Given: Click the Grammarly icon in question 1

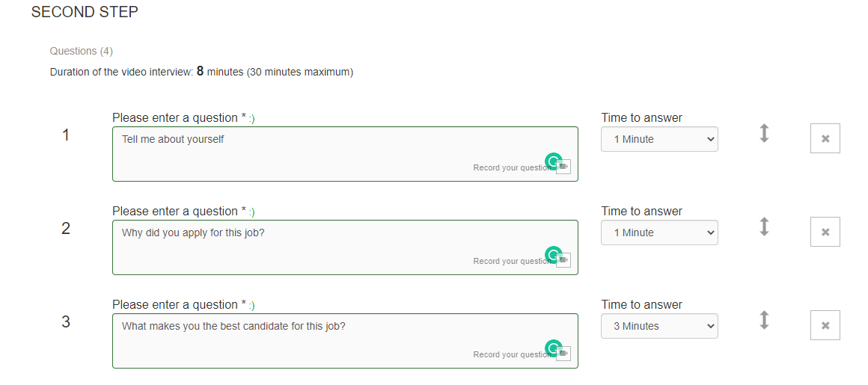Looking at the screenshot, I should tap(553, 161).
